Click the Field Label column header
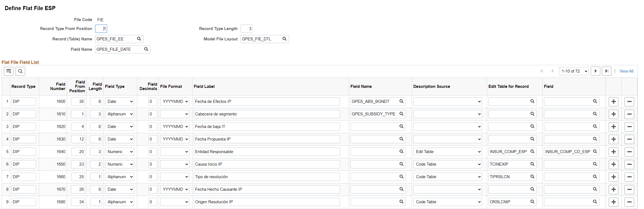 pyautogui.click(x=204, y=86)
